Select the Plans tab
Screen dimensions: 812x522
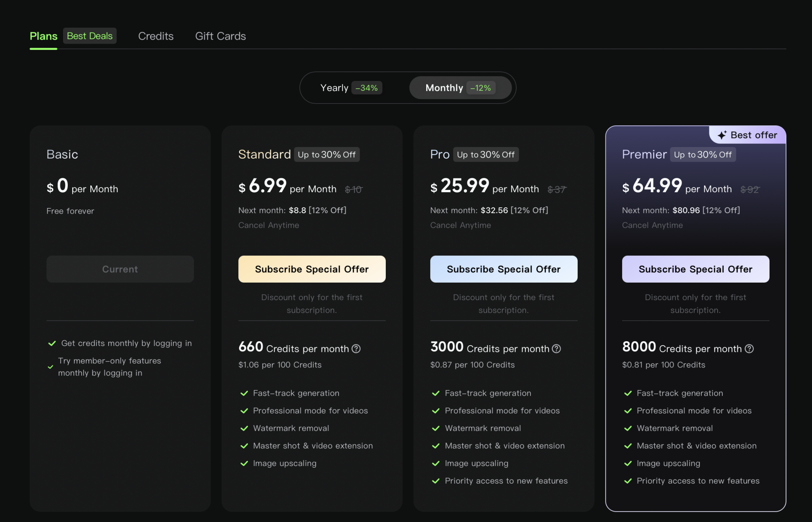[x=43, y=36]
